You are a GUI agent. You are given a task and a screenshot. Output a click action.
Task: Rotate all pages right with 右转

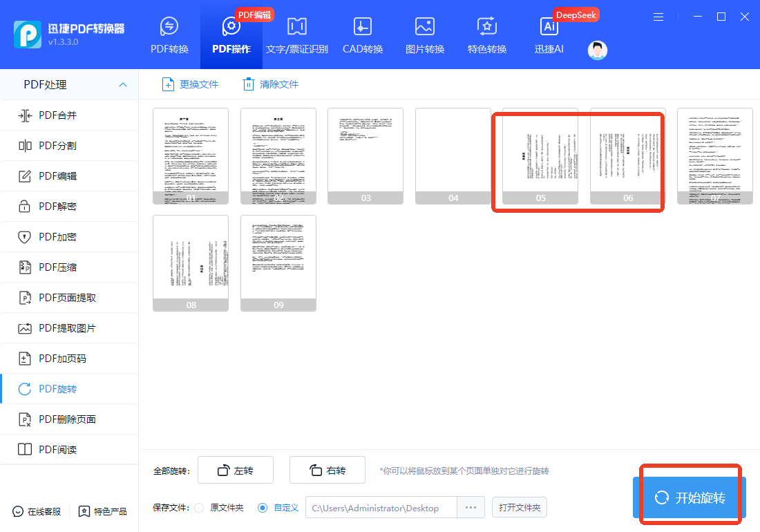tap(327, 470)
